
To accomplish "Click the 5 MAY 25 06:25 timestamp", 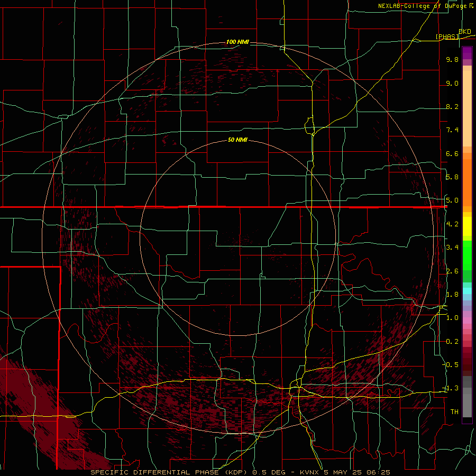I will click(357, 472).
